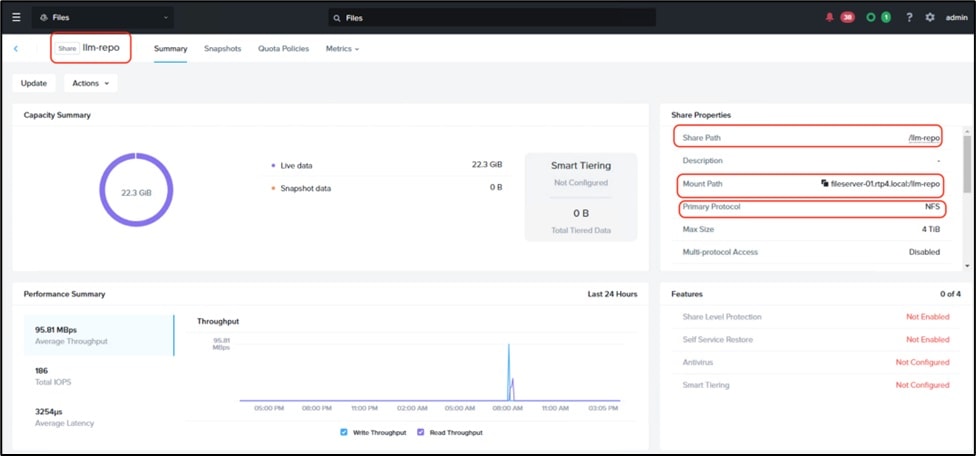Click the capacity donut chart
The width and height of the screenshot is (976, 456).
pyautogui.click(x=136, y=190)
